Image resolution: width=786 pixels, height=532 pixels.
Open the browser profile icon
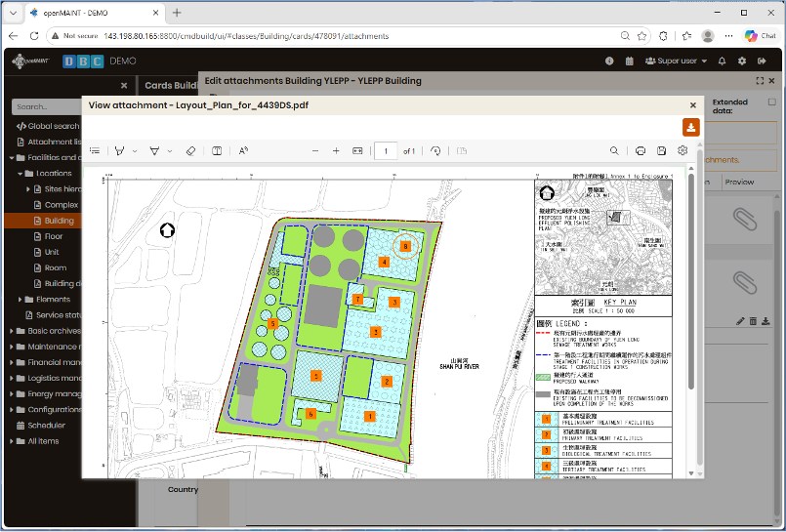pyautogui.click(x=708, y=36)
